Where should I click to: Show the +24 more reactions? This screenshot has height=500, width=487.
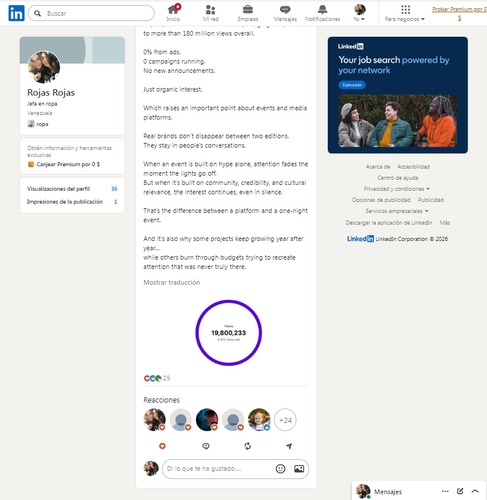click(x=285, y=420)
